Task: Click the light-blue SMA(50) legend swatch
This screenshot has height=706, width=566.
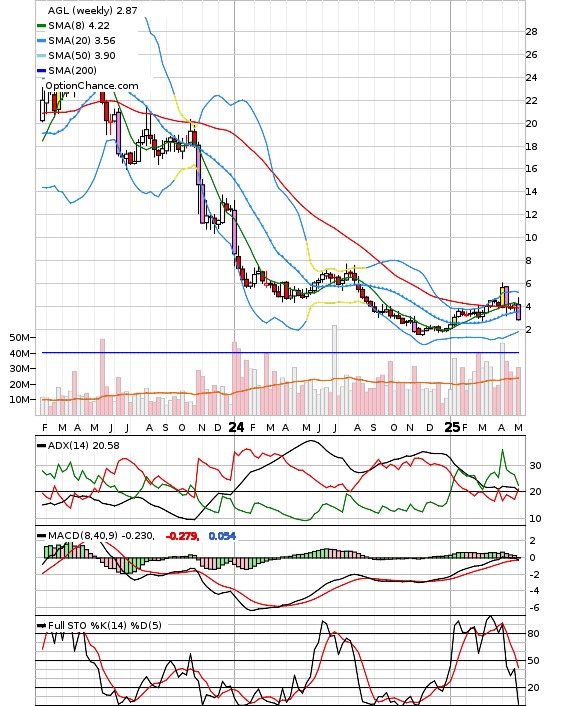Action: click(x=41, y=55)
